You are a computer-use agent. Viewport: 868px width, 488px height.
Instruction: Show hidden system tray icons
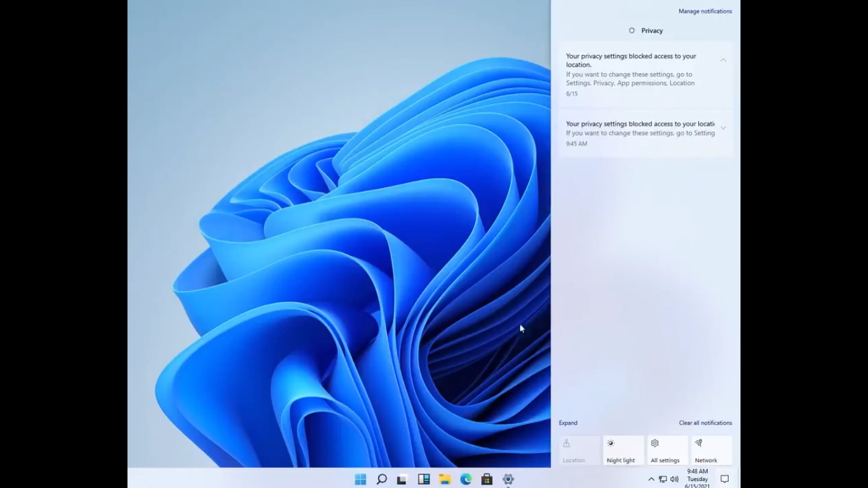tap(651, 479)
